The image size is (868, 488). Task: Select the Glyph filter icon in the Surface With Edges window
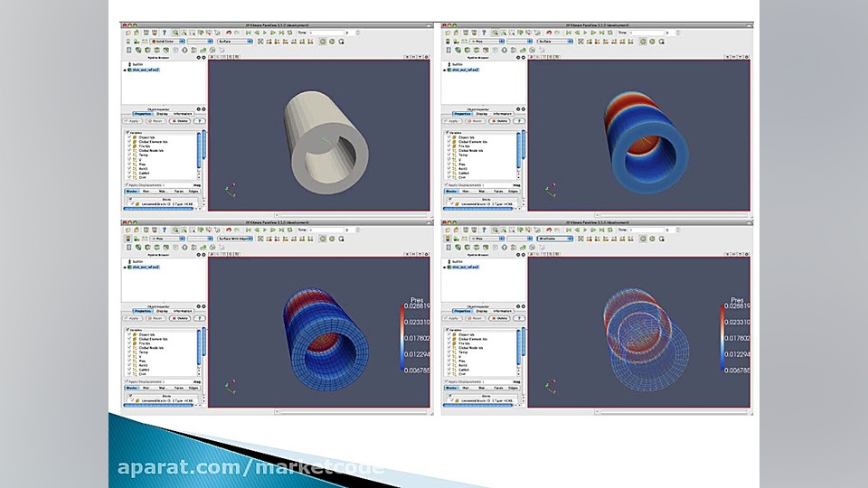tap(184, 247)
